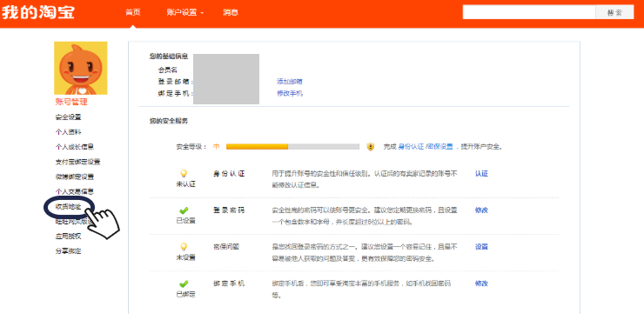Open 支付宝绑定设置 in the sidebar
The width and height of the screenshot is (644, 320).
click(x=77, y=162)
